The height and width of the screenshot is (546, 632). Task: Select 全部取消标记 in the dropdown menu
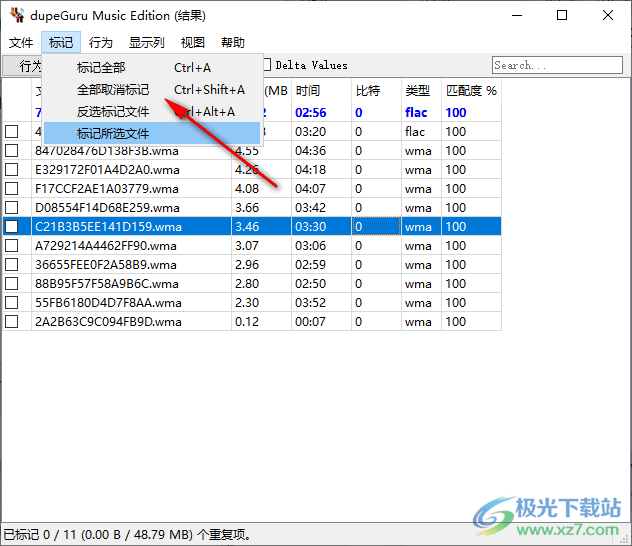[x=112, y=90]
